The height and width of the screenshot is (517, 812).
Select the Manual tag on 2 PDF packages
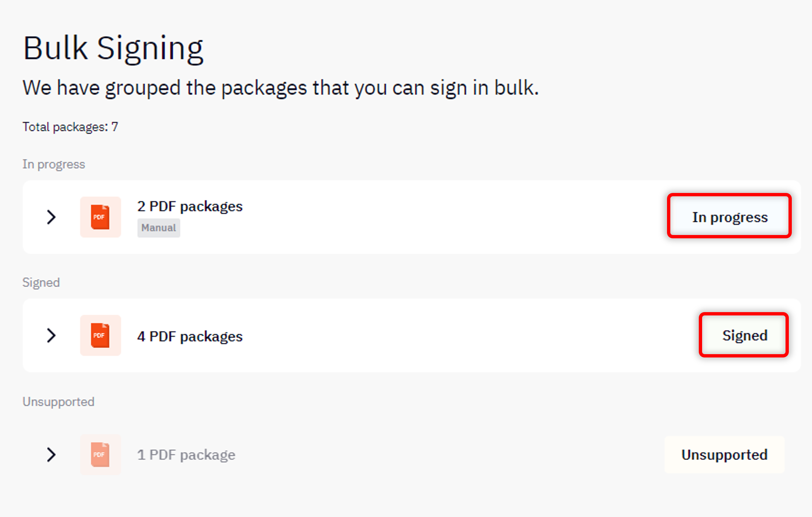pyautogui.click(x=159, y=228)
